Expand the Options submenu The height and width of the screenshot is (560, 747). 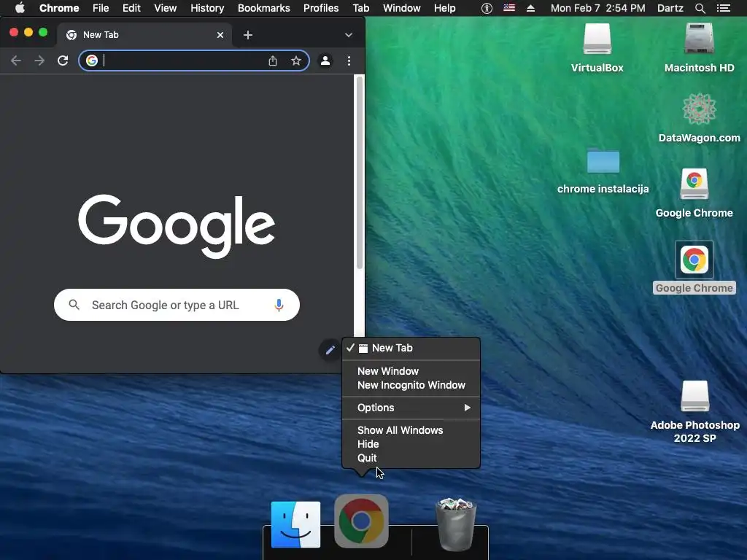pos(411,408)
